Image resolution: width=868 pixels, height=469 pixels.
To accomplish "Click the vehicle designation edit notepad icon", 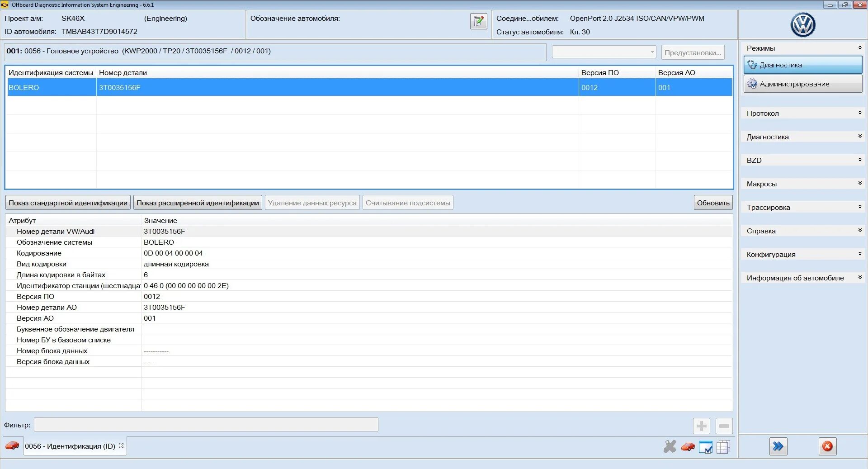I will click(x=478, y=21).
